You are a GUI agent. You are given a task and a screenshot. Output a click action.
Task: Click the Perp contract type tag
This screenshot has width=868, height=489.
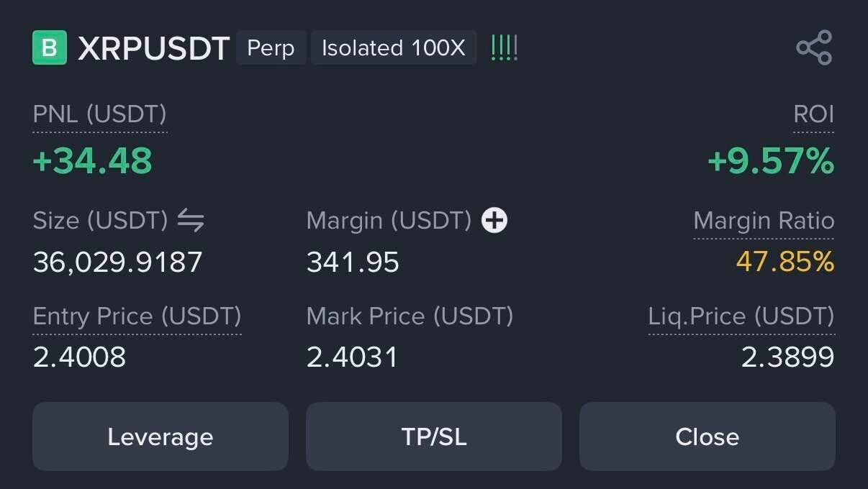tap(271, 48)
